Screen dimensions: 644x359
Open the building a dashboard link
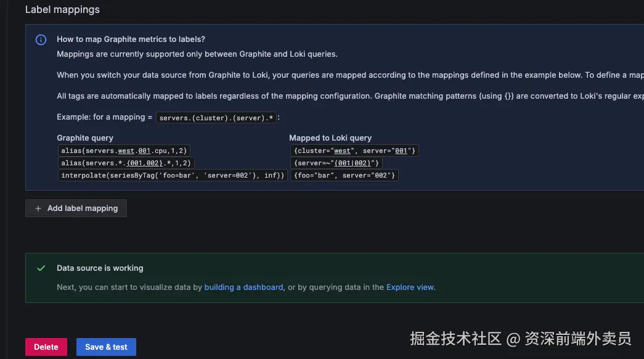pos(243,287)
